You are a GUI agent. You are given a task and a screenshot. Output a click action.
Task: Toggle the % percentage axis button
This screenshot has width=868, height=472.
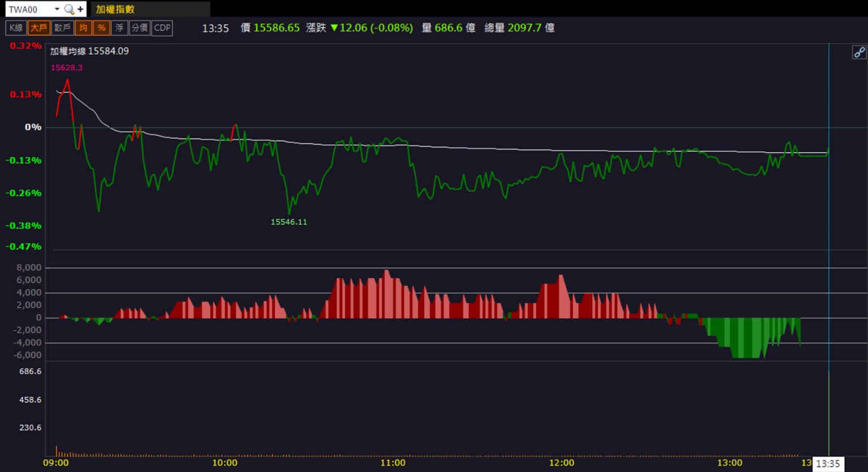tap(101, 28)
